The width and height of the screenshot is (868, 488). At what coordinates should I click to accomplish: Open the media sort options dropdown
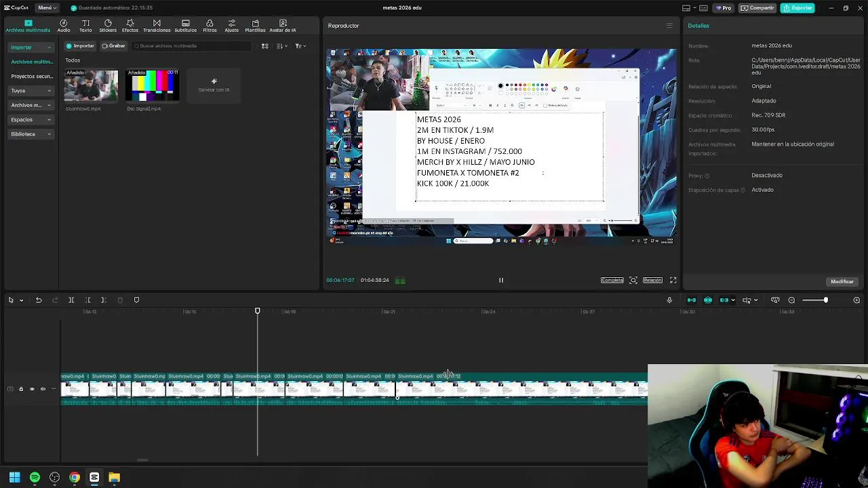click(283, 46)
